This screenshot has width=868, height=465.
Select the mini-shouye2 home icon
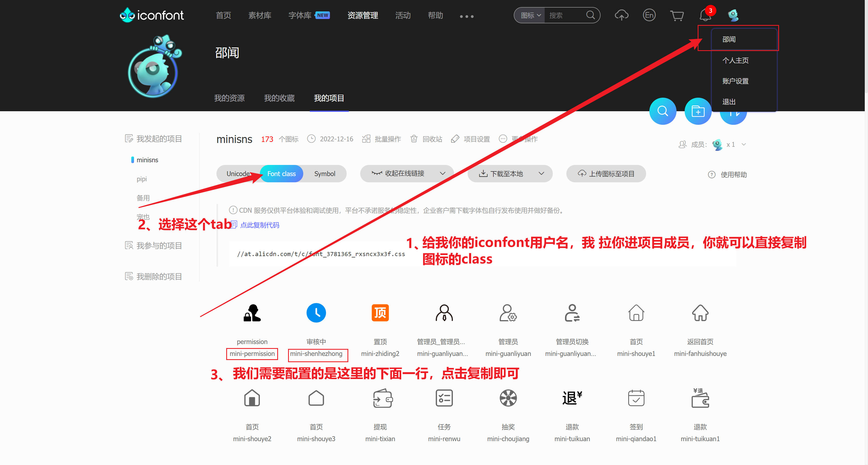[x=252, y=398]
